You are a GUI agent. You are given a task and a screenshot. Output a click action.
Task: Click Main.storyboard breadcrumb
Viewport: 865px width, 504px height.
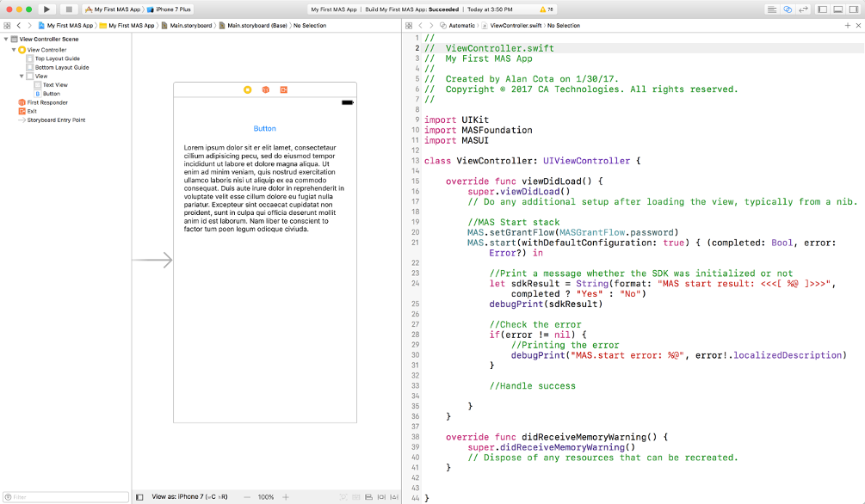point(187,25)
